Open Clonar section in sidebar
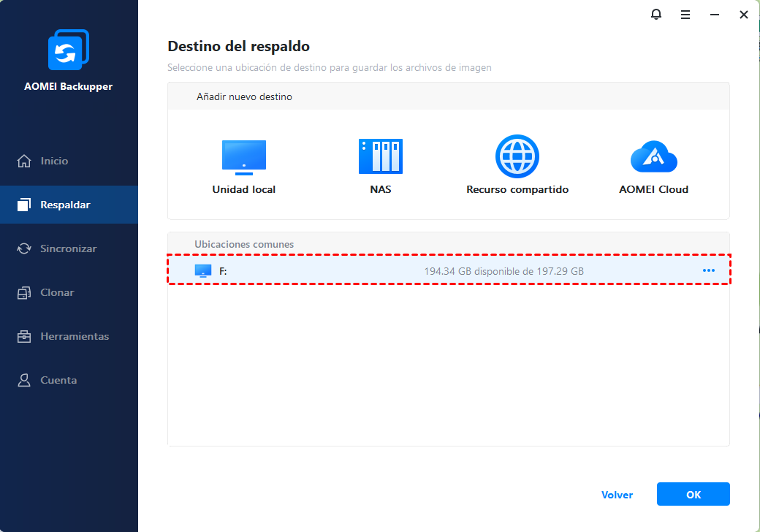 click(x=69, y=292)
